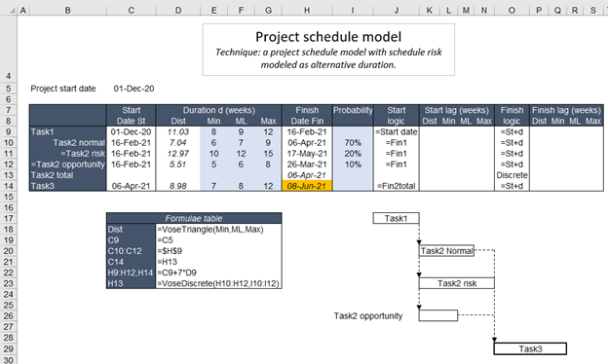Click the 'Task2 Normal' diagram box

446,251
